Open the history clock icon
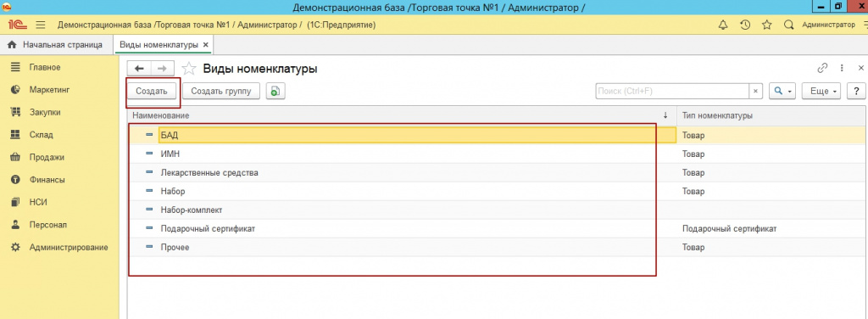 745,25
